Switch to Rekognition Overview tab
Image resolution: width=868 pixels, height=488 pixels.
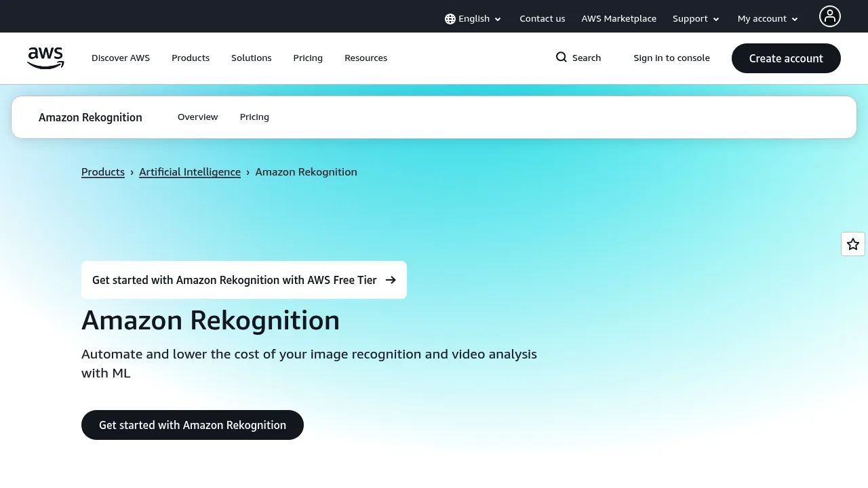point(198,117)
